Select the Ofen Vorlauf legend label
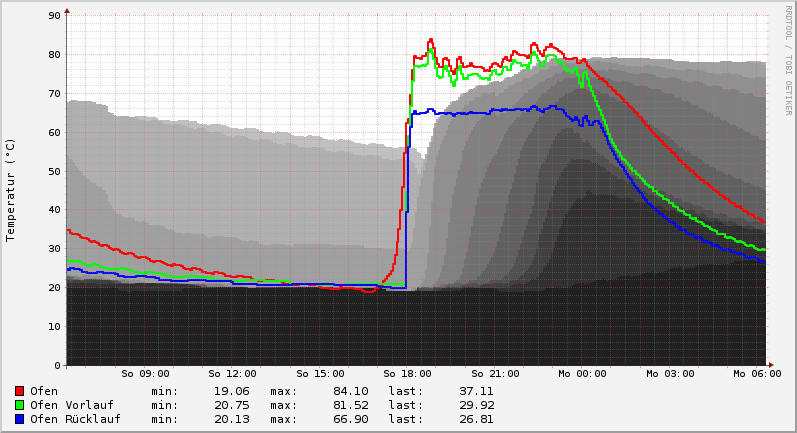797x433 pixels. click(x=71, y=405)
